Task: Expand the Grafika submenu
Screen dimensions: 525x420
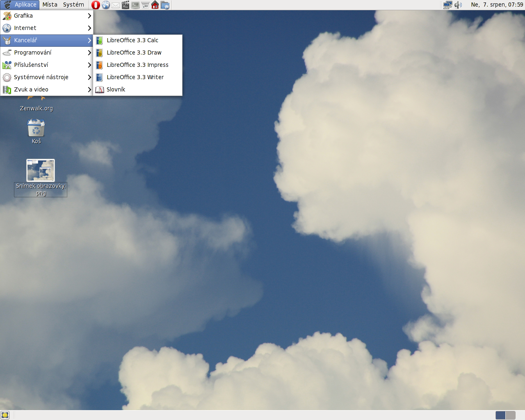Action: tap(47, 16)
